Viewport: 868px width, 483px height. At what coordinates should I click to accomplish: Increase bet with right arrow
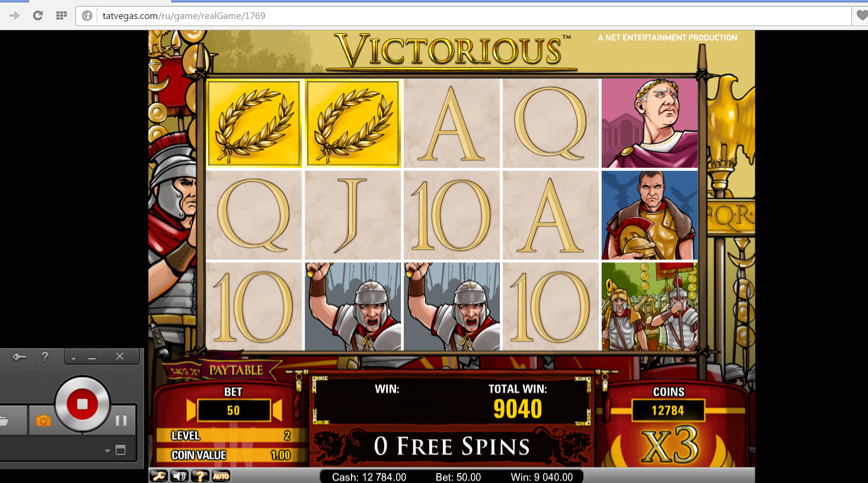pyautogui.click(x=277, y=410)
